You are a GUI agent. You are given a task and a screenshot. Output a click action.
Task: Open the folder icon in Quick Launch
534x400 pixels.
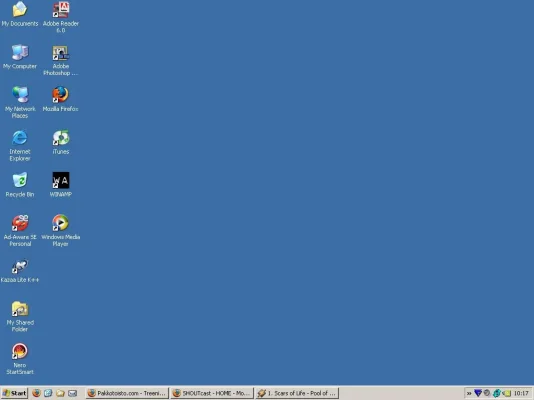[60, 393]
